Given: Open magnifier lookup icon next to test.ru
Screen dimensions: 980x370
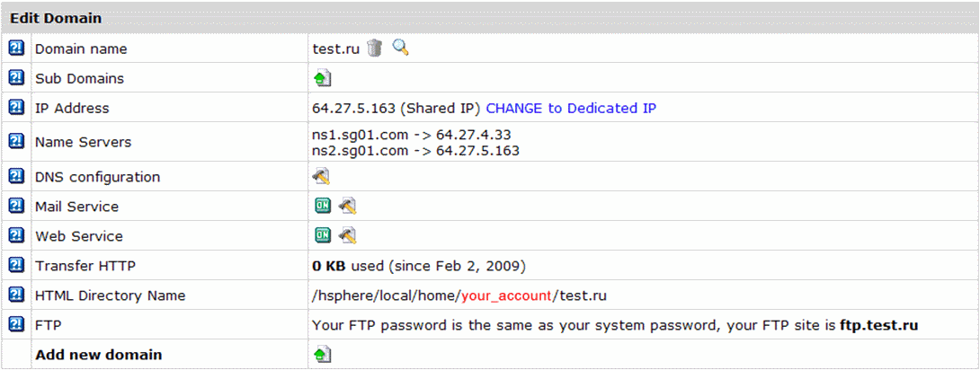Looking at the screenshot, I should tap(401, 48).
